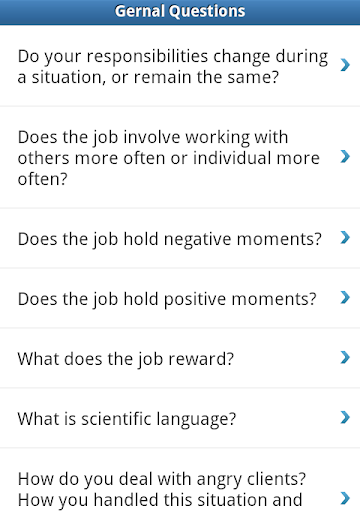Viewport: 360px width, 512px height.
Task: Tap chevron for negative moments question
Action: pos(345,238)
